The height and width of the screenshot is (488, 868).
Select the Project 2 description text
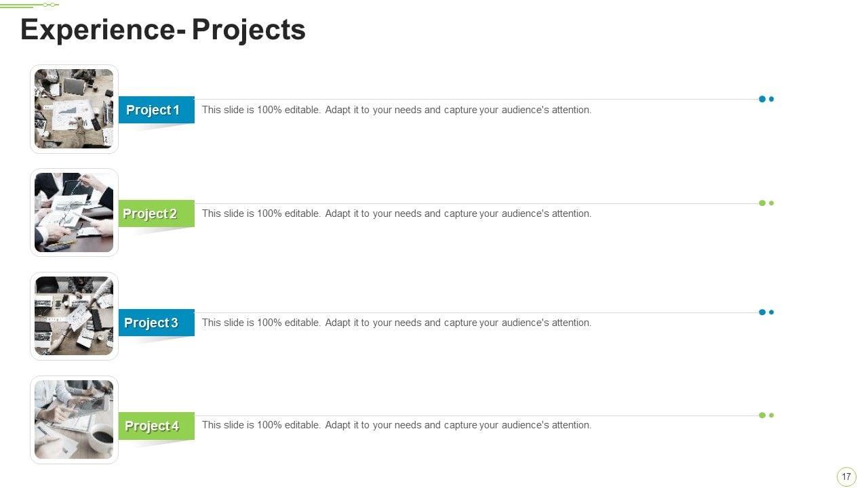click(397, 213)
